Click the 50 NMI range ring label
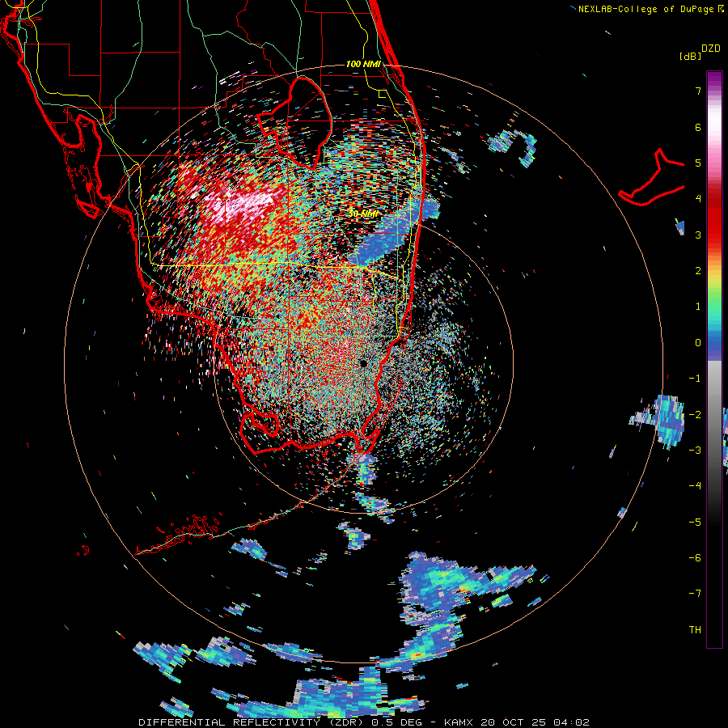The width and height of the screenshot is (728, 728). point(363,214)
